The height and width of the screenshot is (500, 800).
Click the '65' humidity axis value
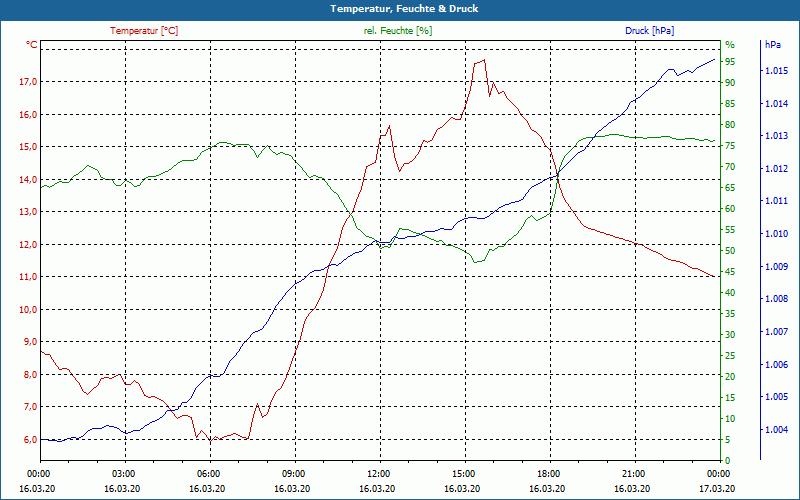pos(730,188)
